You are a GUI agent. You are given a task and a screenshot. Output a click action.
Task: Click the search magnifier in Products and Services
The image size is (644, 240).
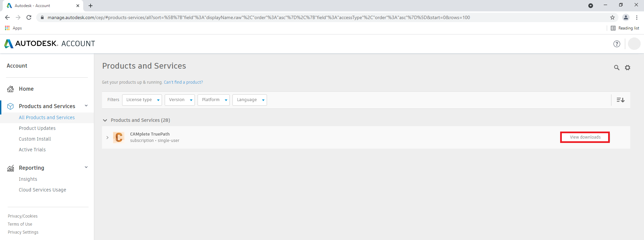pyautogui.click(x=616, y=68)
